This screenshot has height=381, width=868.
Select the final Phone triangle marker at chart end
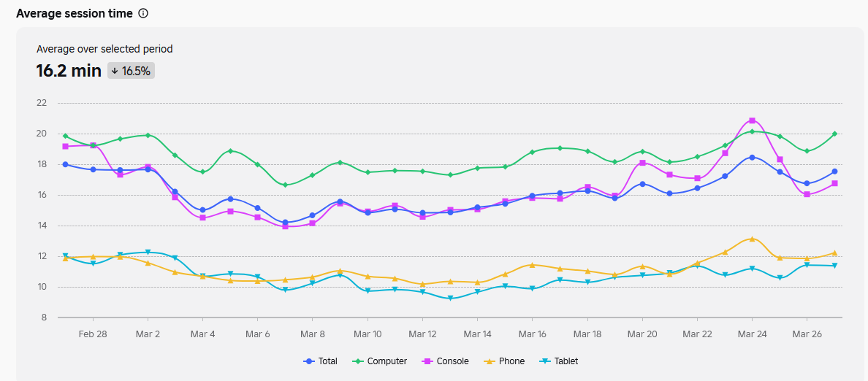tap(834, 253)
